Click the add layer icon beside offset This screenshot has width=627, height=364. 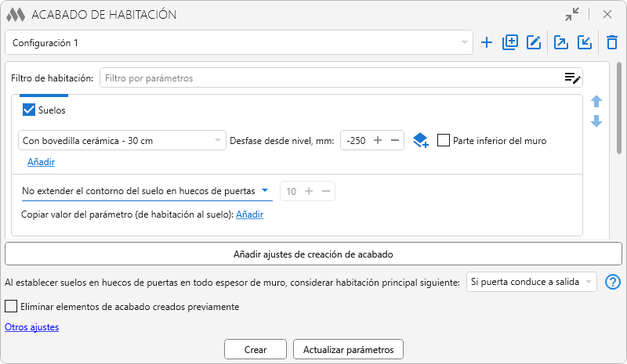click(x=420, y=141)
